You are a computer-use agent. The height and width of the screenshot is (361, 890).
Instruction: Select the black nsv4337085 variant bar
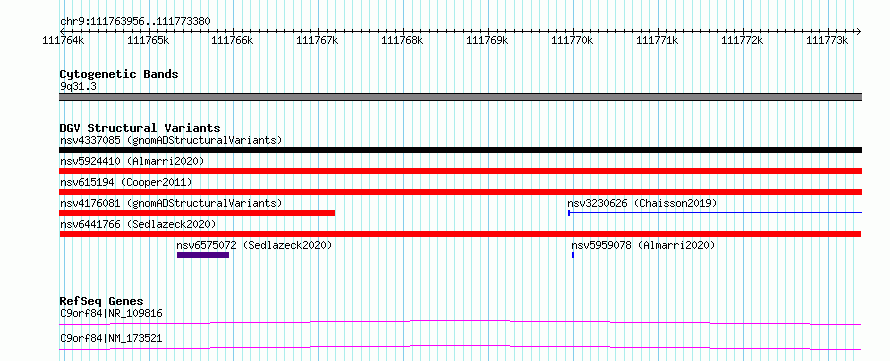[460, 150]
